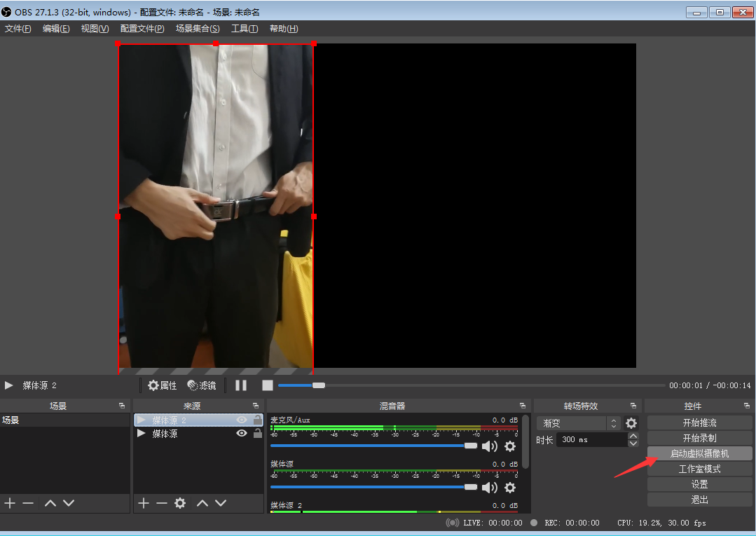Mute the 麦克风/Aux speaker icon
This screenshot has width=756, height=536.
[489, 446]
